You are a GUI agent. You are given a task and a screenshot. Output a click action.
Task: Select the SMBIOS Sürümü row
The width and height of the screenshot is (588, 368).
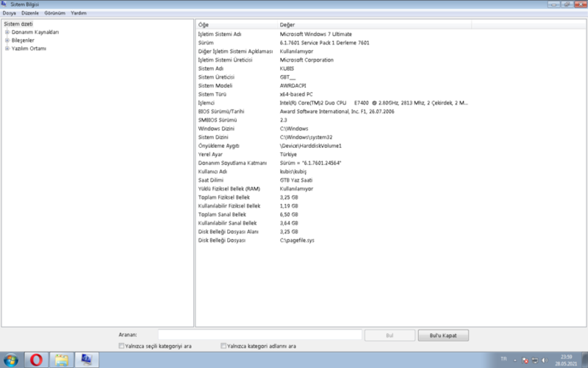coord(218,120)
